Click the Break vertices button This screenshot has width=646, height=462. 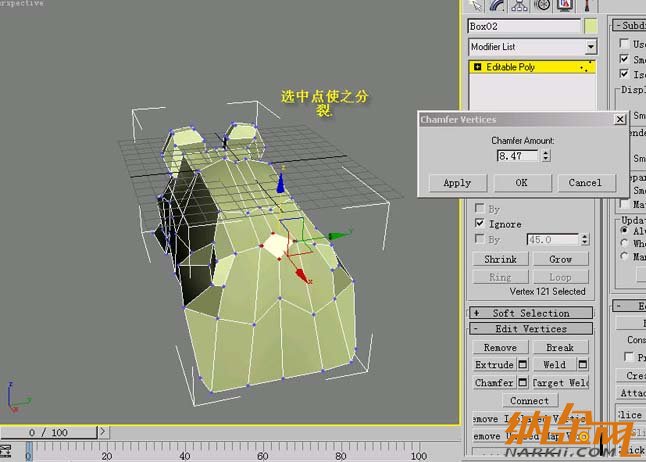click(x=560, y=348)
